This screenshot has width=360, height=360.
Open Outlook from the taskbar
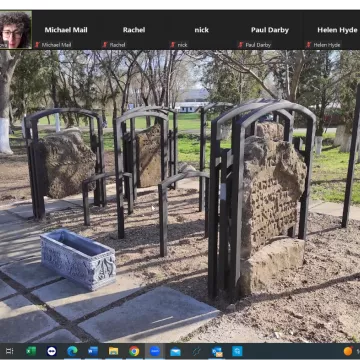click(x=217, y=351)
